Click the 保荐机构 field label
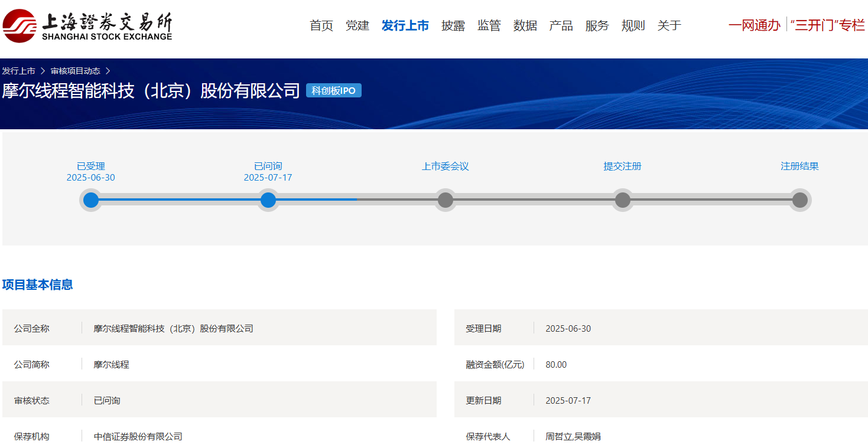 [32, 437]
